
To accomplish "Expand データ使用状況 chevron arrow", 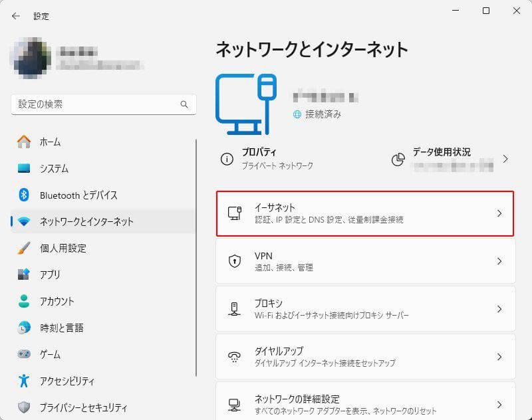I will click(505, 159).
